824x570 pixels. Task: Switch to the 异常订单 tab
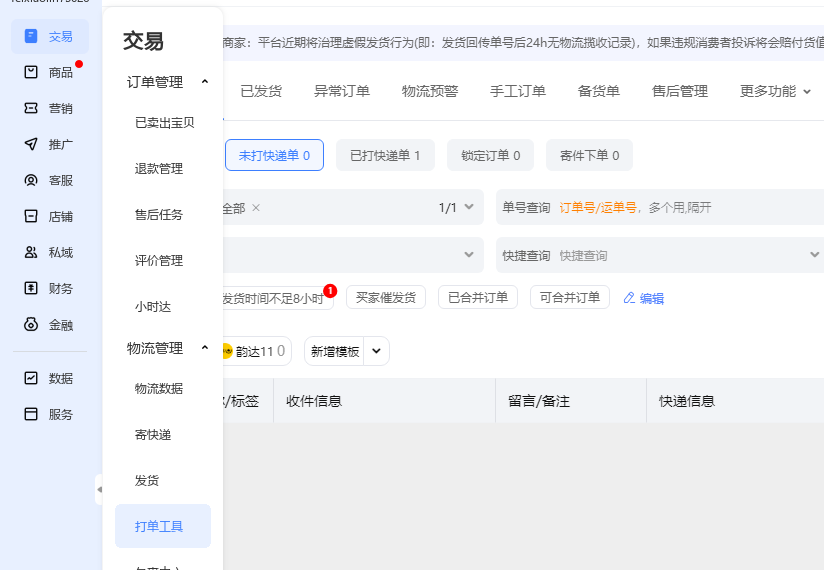(x=342, y=91)
